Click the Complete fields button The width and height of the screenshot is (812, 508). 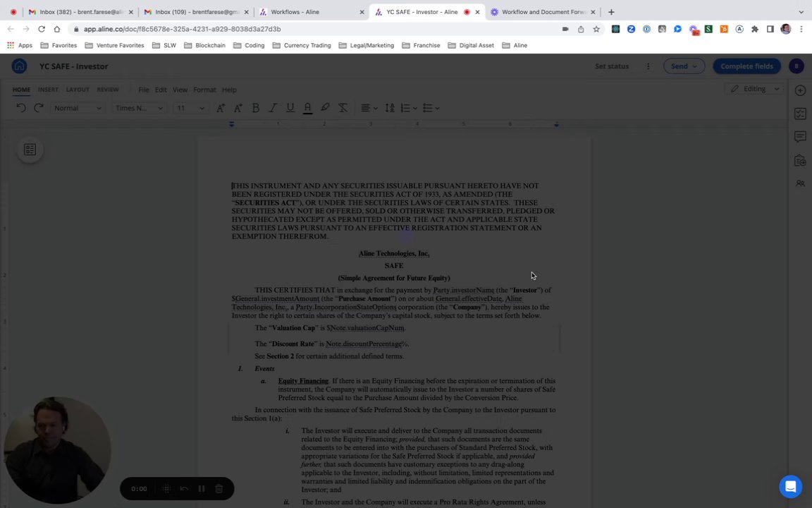coord(746,66)
